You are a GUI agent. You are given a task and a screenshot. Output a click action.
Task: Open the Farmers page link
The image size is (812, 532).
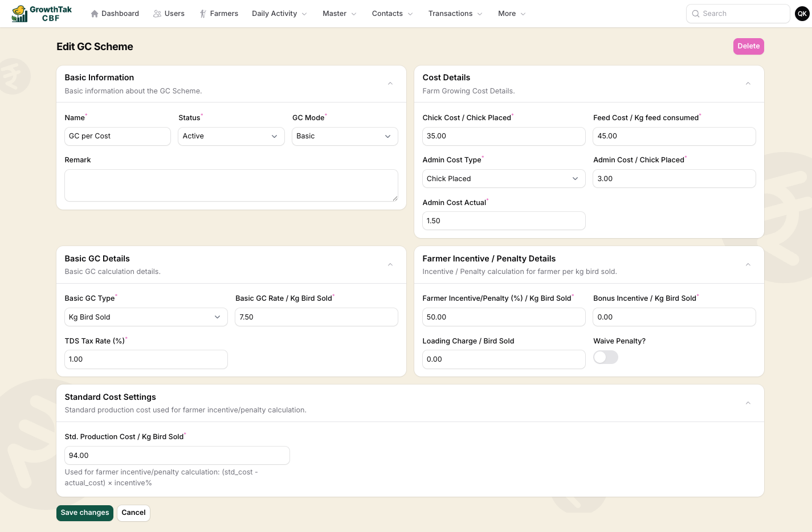pyautogui.click(x=219, y=14)
